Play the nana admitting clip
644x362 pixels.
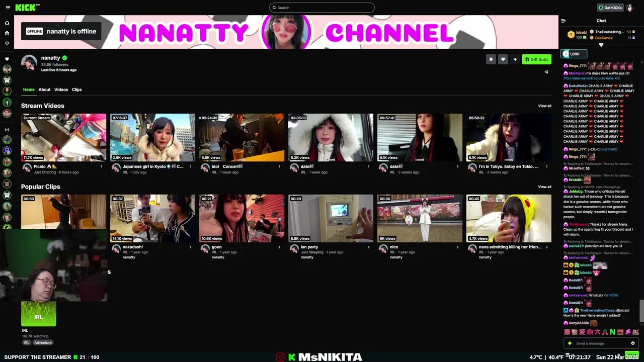click(x=509, y=218)
